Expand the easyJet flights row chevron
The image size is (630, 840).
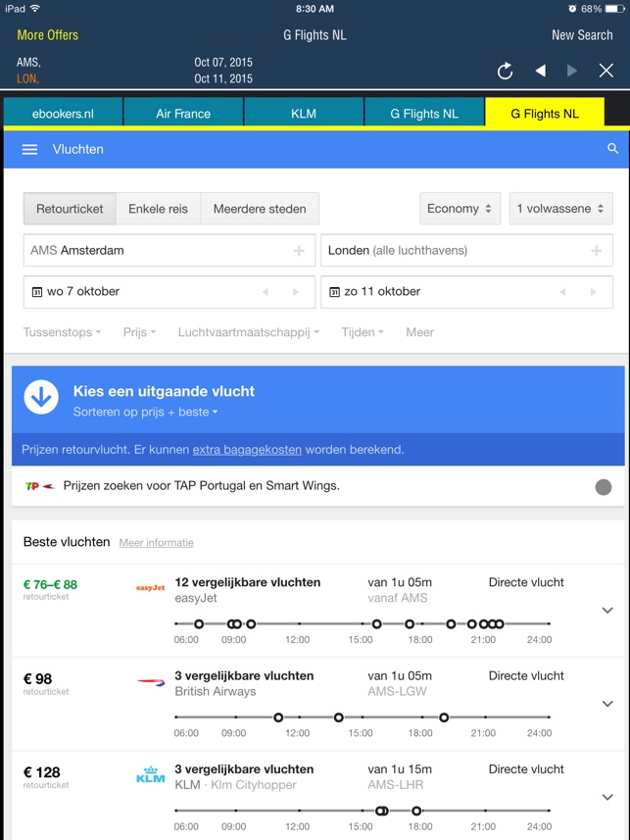tap(607, 611)
